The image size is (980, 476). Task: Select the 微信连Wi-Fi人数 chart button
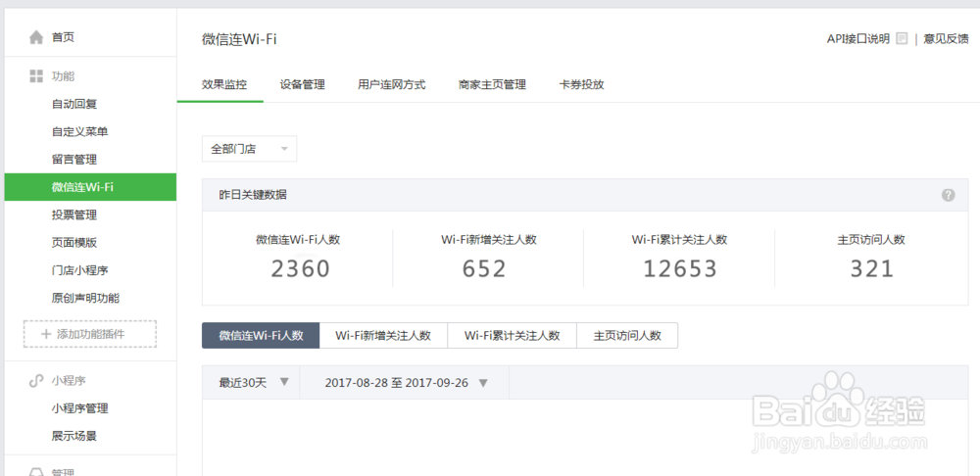click(x=261, y=335)
